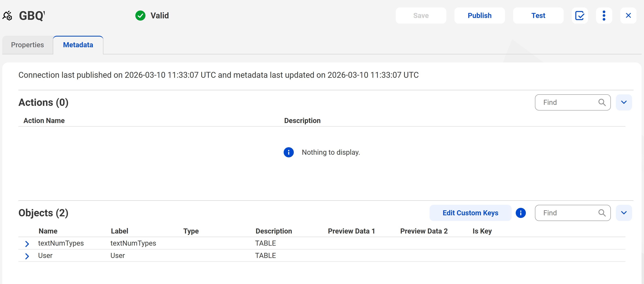This screenshot has height=284, width=644.
Task: Click the Valid status label
Action: 159,16
